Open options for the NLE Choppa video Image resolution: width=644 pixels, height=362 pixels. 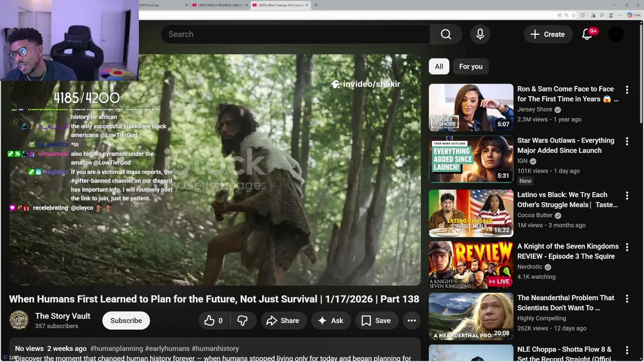(627, 350)
